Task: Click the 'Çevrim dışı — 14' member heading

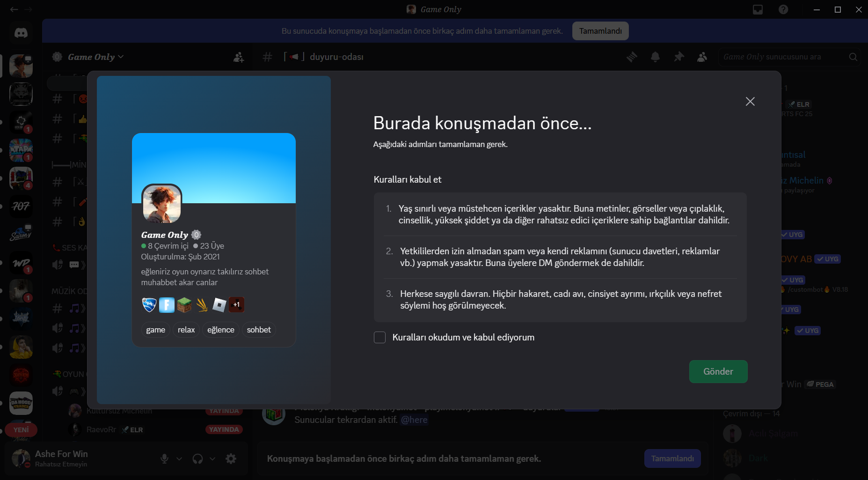Action: [x=751, y=414]
